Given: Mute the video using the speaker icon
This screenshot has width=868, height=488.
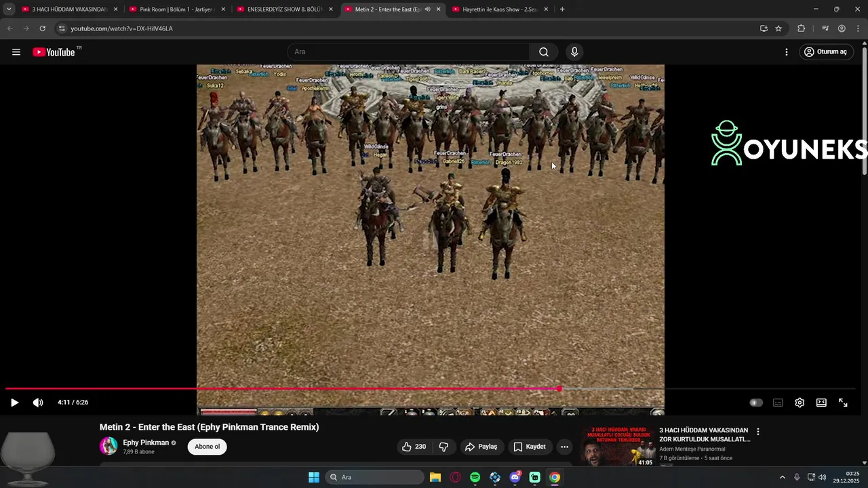Looking at the screenshot, I should 38,403.
